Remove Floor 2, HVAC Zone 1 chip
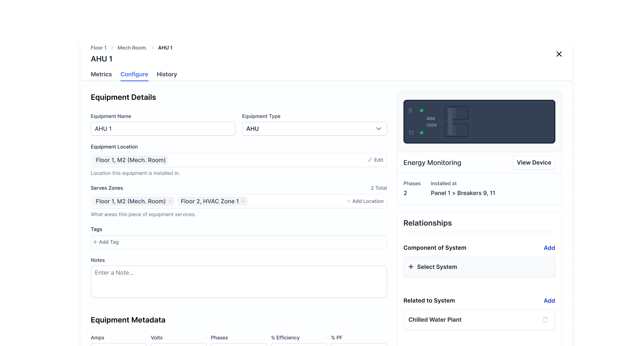The height and width of the screenshot is (346, 644). 243,201
